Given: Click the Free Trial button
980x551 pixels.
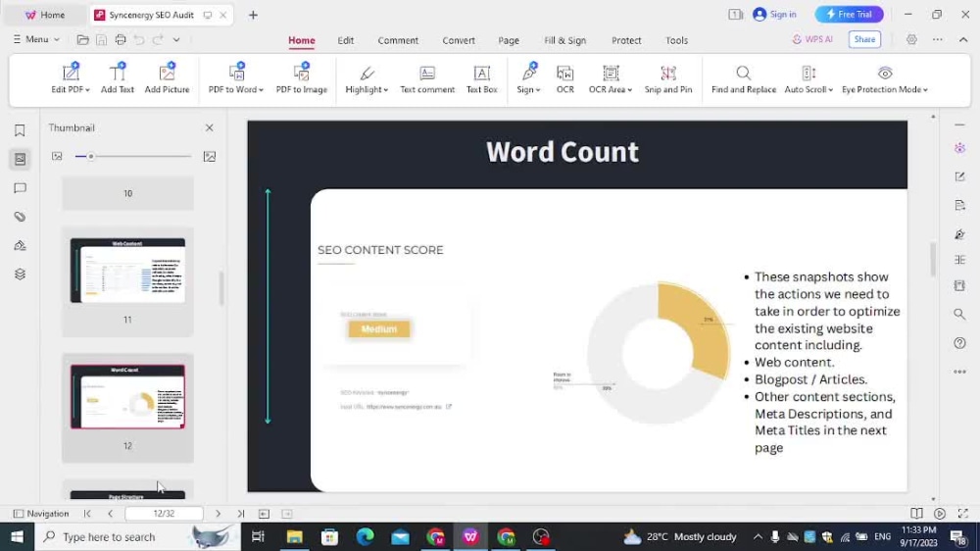Looking at the screenshot, I should (x=849, y=15).
